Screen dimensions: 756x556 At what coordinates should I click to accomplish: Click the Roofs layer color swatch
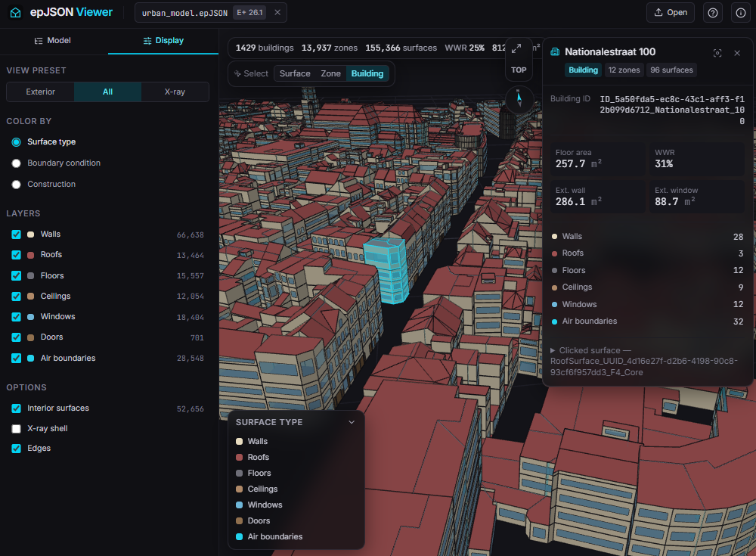(31, 255)
